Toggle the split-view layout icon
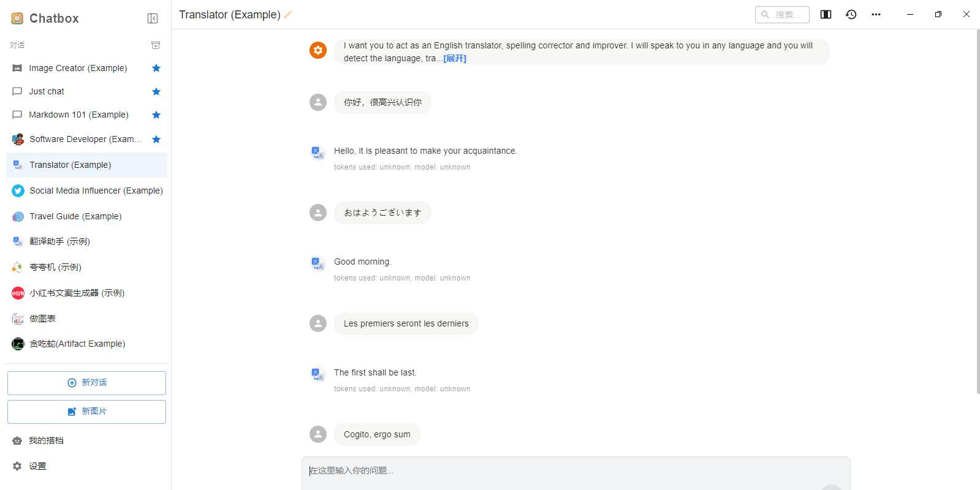This screenshot has height=490, width=980. pyautogui.click(x=826, y=14)
